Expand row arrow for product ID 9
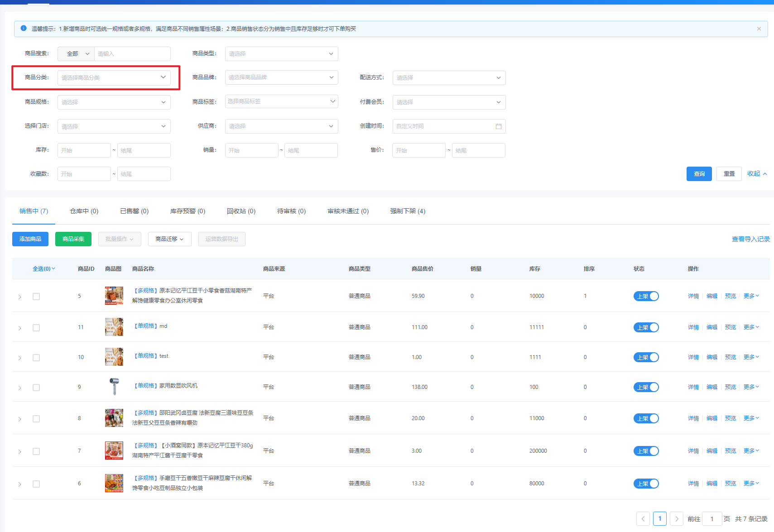 (19, 388)
